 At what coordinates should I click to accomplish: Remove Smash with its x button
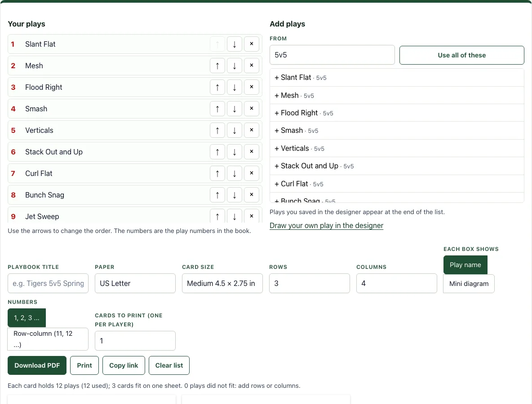click(252, 109)
